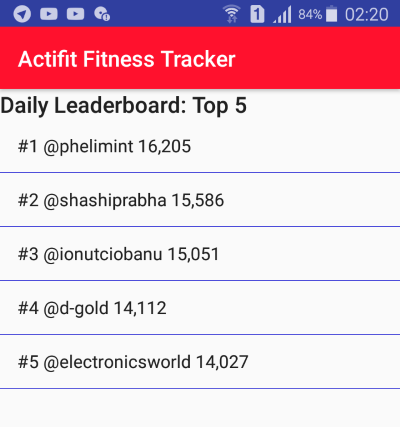Viewport: 400px width, 427px height.
Task: Tap the Wi-Fi status icon
Action: [x=232, y=14]
